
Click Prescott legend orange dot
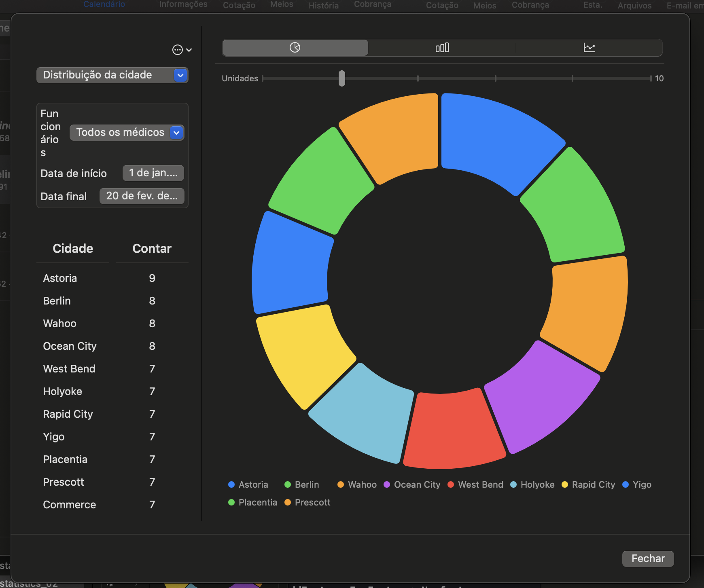(x=288, y=502)
